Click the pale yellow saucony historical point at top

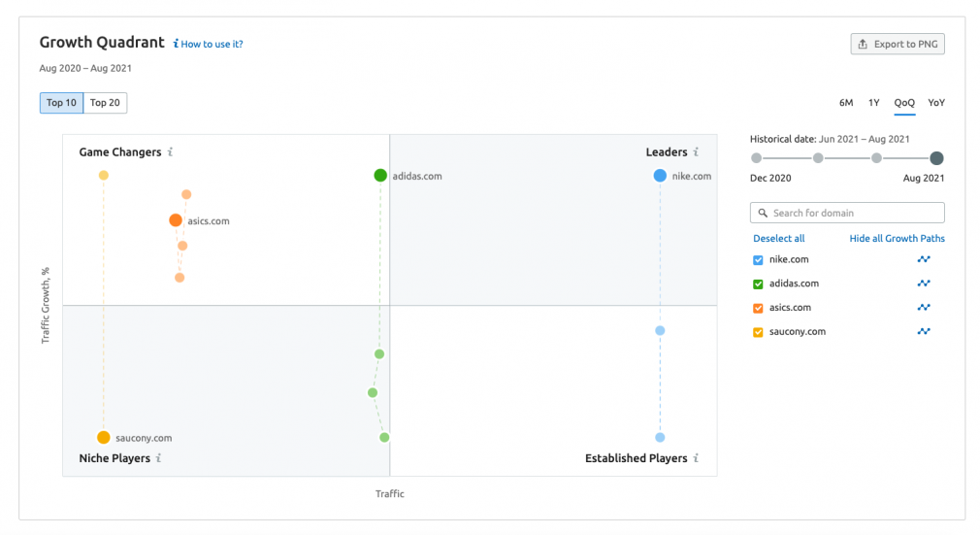[x=104, y=175]
